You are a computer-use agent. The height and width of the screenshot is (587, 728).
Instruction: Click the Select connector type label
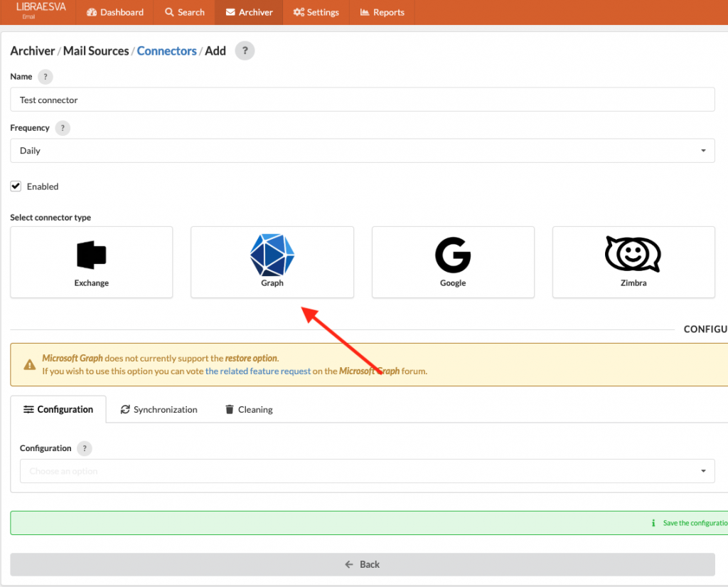click(x=50, y=218)
